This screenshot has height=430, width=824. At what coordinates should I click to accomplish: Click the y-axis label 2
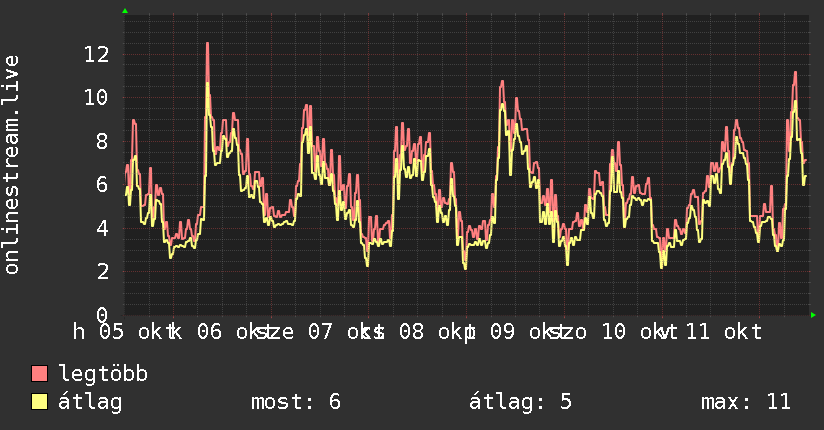pyautogui.click(x=102, y=271)
